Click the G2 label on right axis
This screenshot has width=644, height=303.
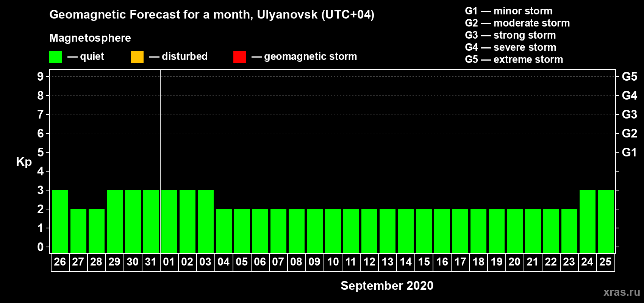(629, 133)
